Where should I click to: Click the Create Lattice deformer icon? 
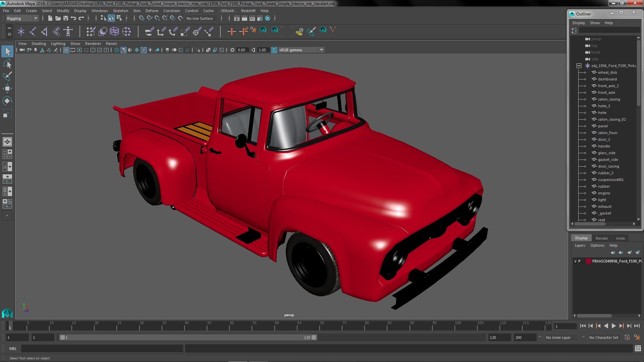[114, 32]
